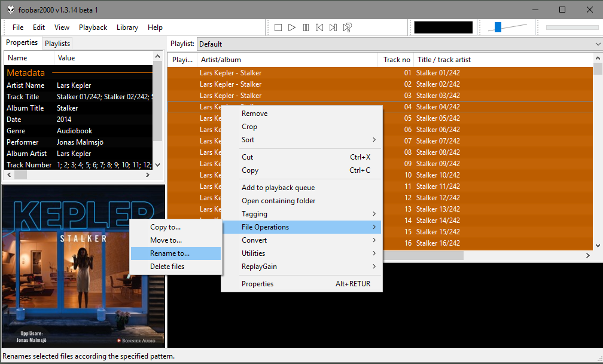Click the volume slider handle

click(498, 27)
